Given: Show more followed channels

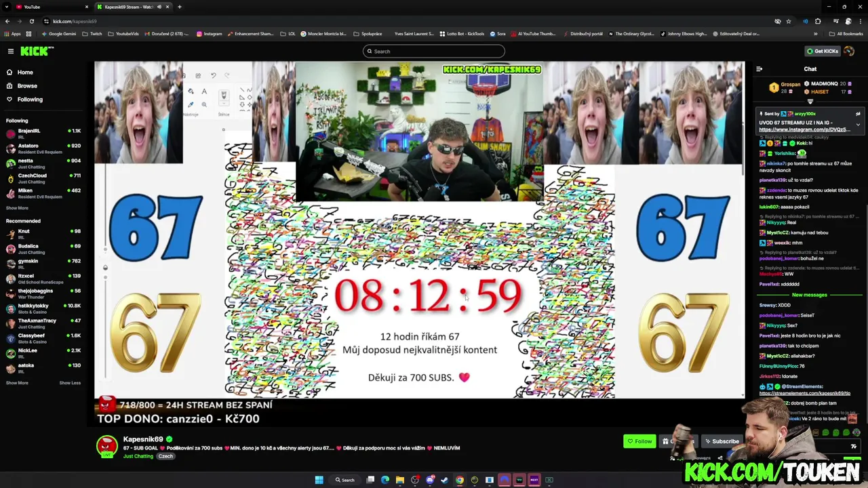Looking at the screenshot, I should (x=17, y=208).
